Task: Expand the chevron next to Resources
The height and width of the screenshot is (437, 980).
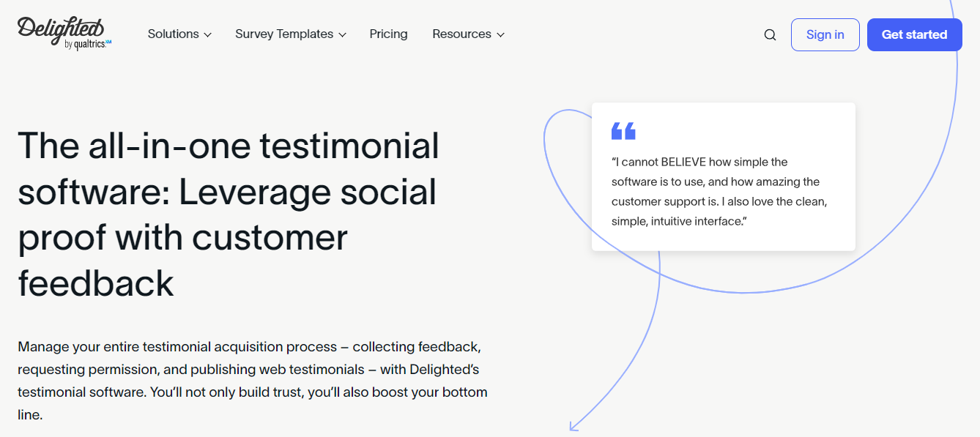Action: pos(500,35)
